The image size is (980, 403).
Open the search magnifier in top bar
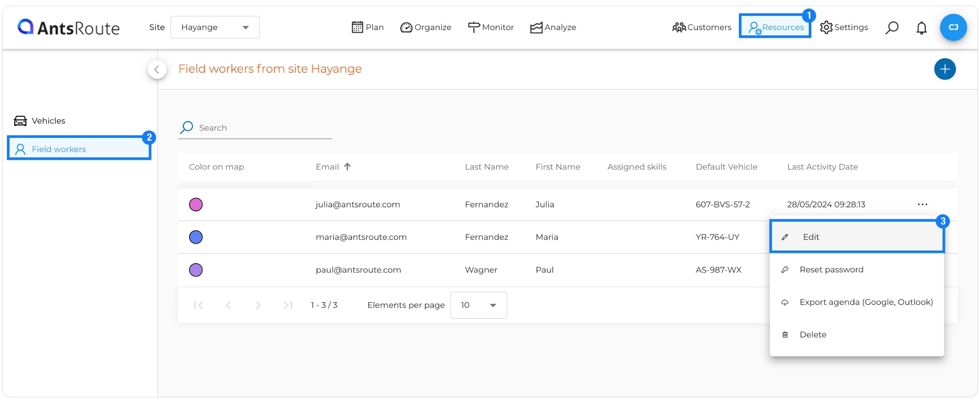click(892, 28)
